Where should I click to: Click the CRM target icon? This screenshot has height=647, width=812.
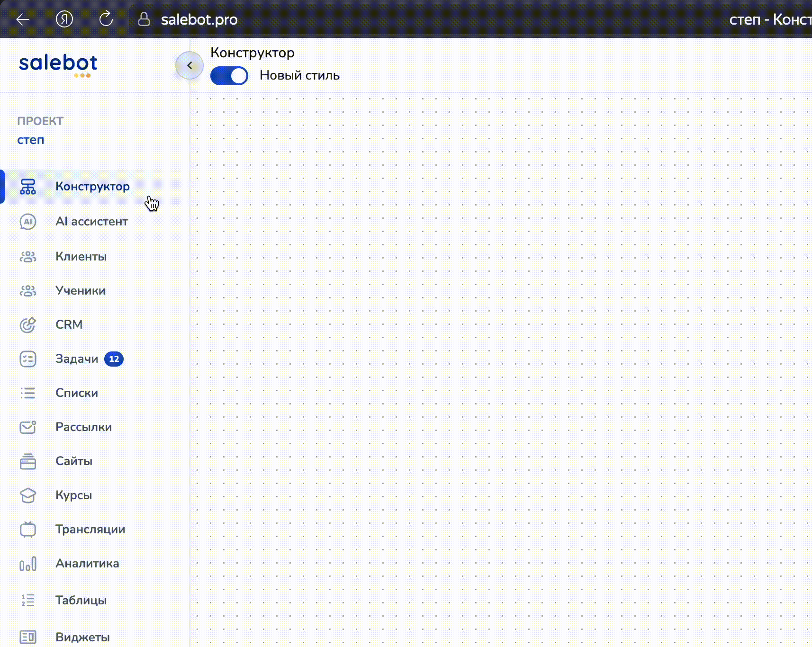point(27,325)
